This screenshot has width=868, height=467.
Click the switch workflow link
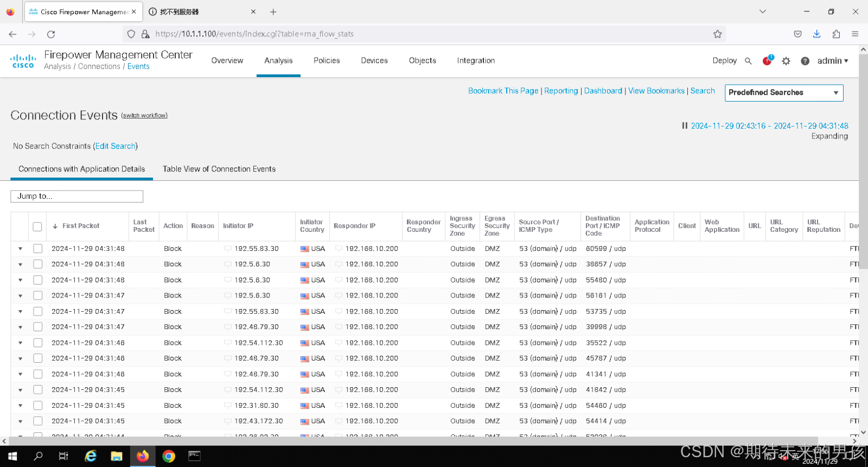(x=144, y=115)
